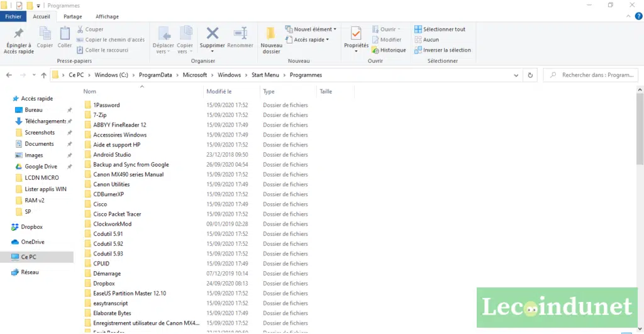Open the Nouvel élément dropdown
This screenshot has width=644, height=334.
(335, 29)
